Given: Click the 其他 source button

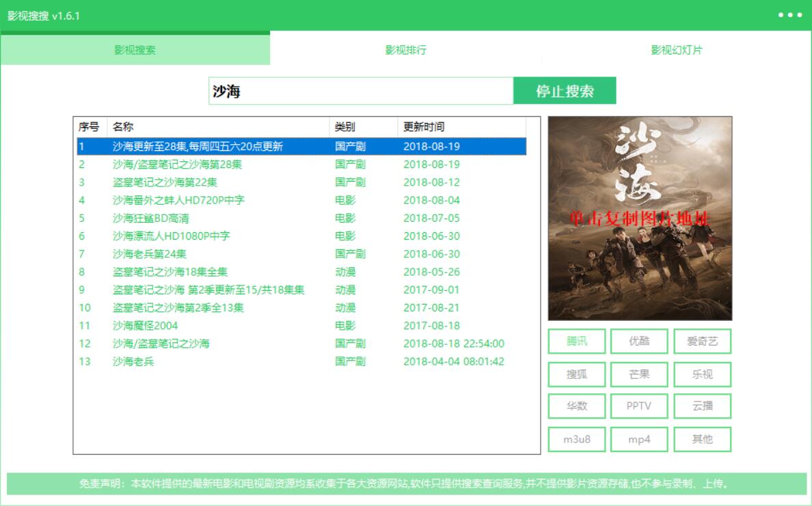Looking at the screenshot, I should [x=702, y=439].
